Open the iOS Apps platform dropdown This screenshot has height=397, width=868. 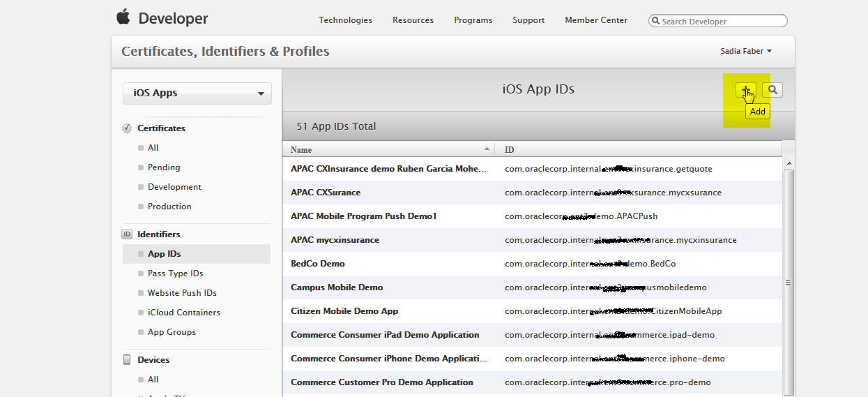coord(197,93)
